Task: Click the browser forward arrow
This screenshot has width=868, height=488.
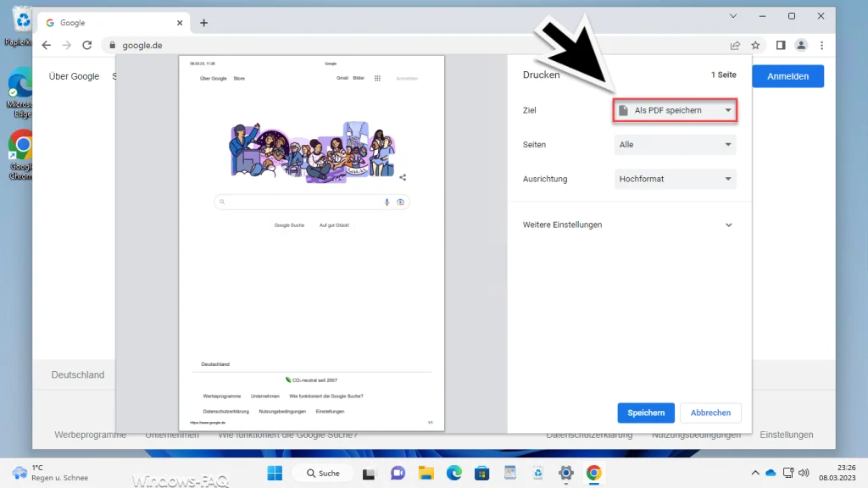Action: [x=66, y=46]
